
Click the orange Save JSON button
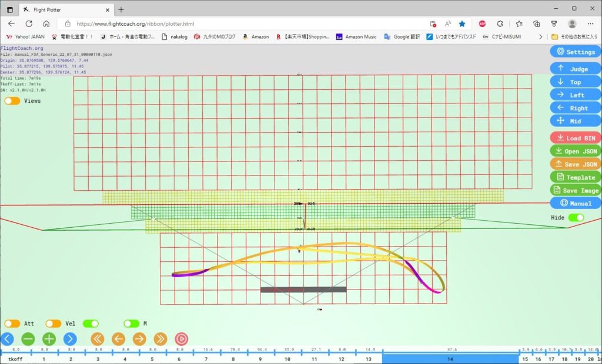click(x=576, y=164)
